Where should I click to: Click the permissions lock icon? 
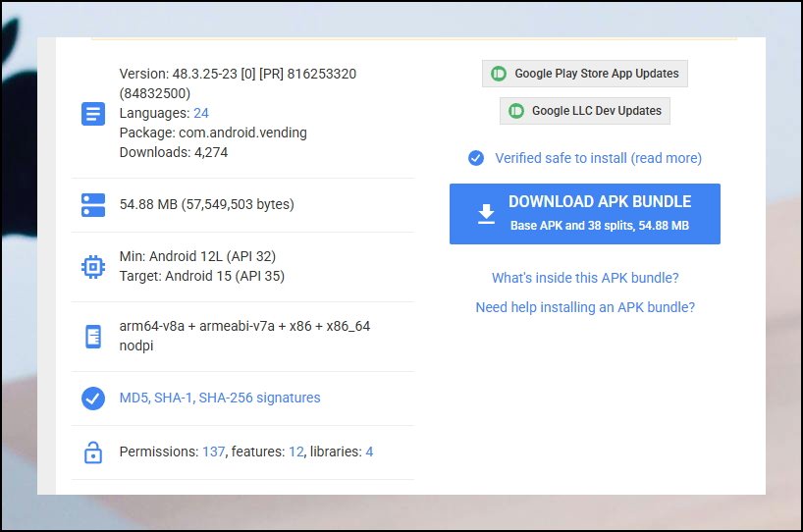click(x=93, y=452)
